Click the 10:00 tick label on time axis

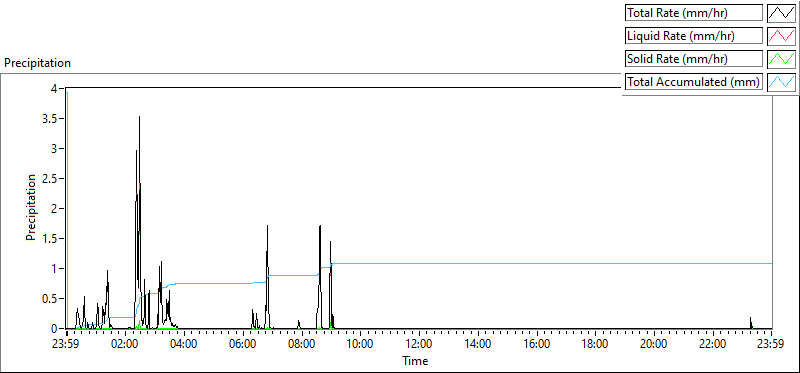tap(360, 344)
